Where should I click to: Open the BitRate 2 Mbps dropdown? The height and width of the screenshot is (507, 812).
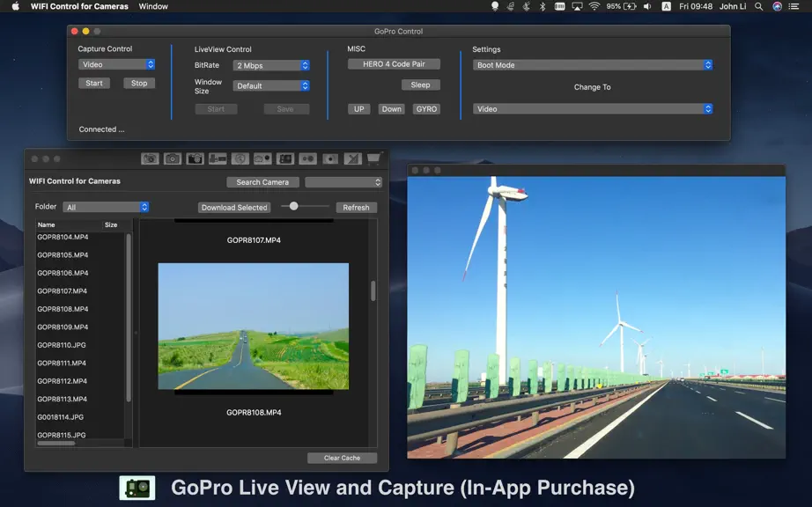271,65
